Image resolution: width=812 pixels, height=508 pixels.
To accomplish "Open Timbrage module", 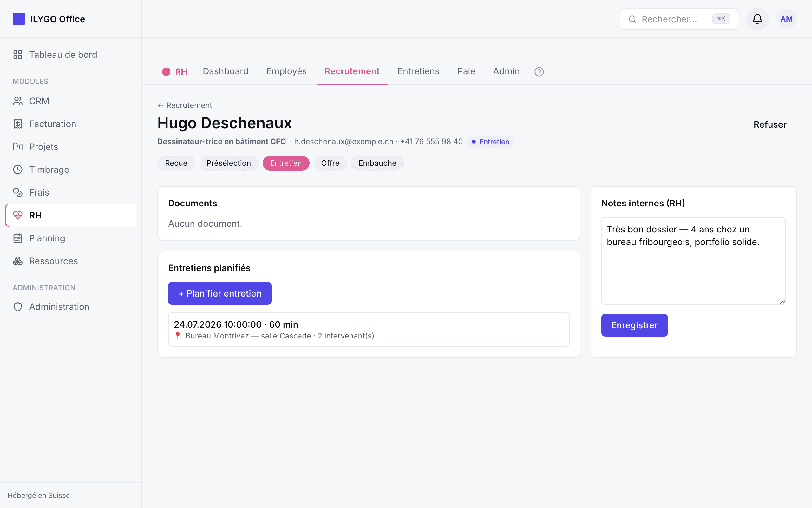I will [x=71, y=170].
